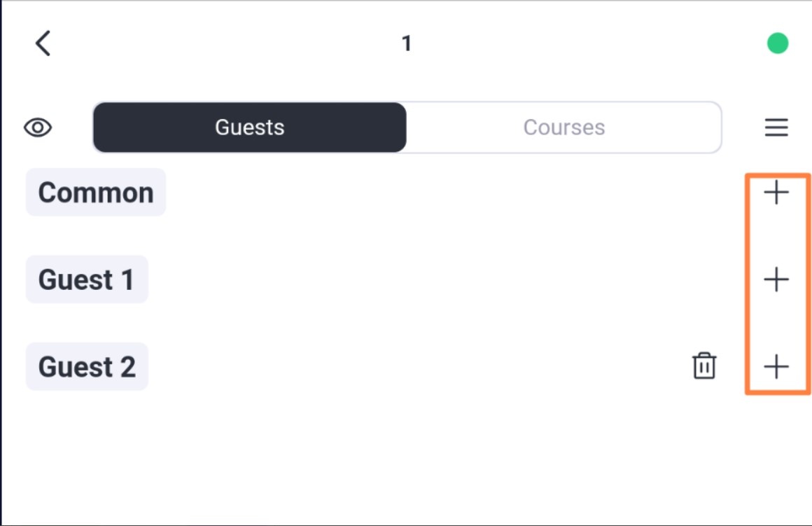Image resolution: width=812 pixels, height=526 pixels.
Task: Select the Guest 2 label
Action: (x=87, y=366)
